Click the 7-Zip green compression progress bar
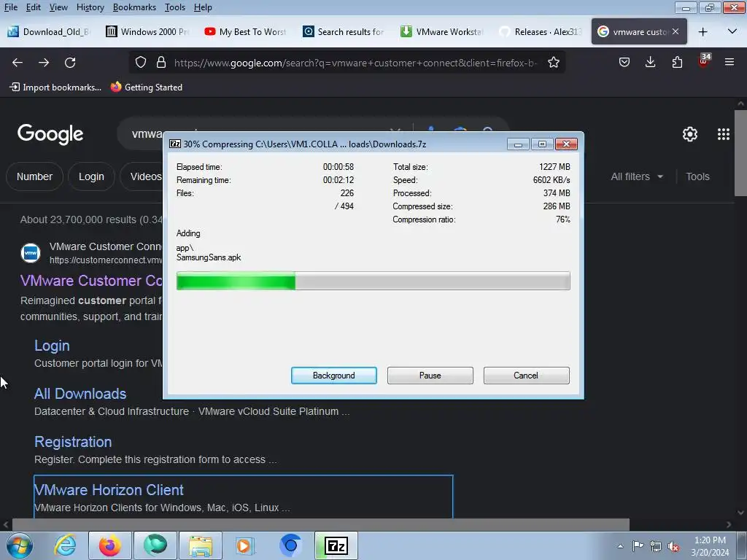 [x=373, y=281]
